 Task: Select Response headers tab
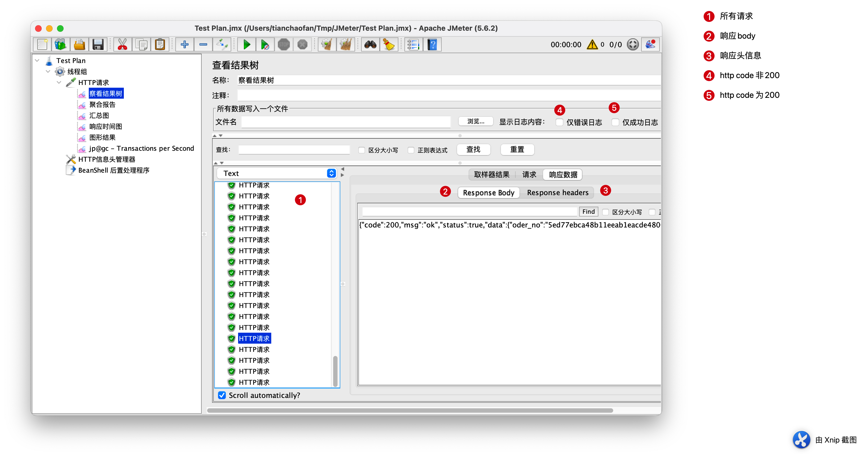pyautogui.click(x=558, y=192)
